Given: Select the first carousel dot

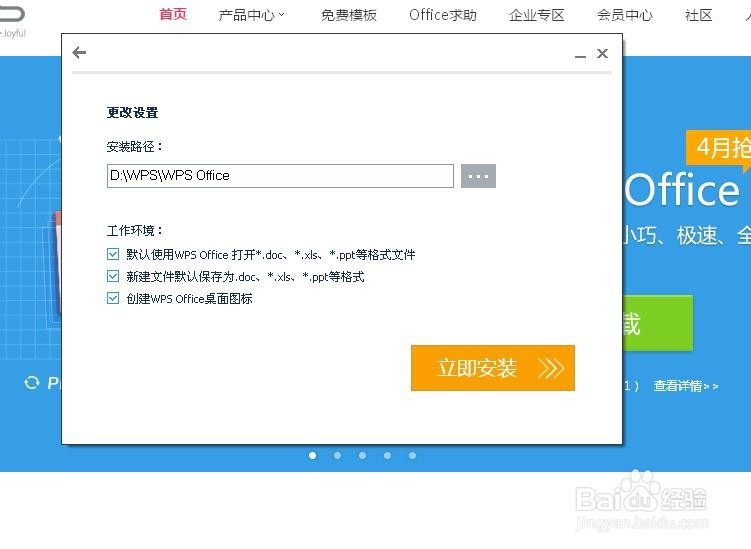Looking at the screenshot, I should (x=313, y=455).
